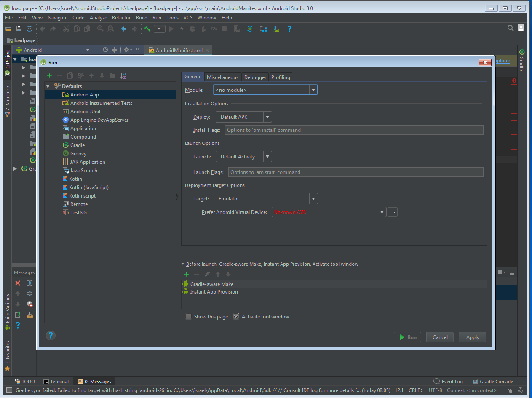
Task: Click the Save All toolbar icon
Action: (x=19, y=29)
